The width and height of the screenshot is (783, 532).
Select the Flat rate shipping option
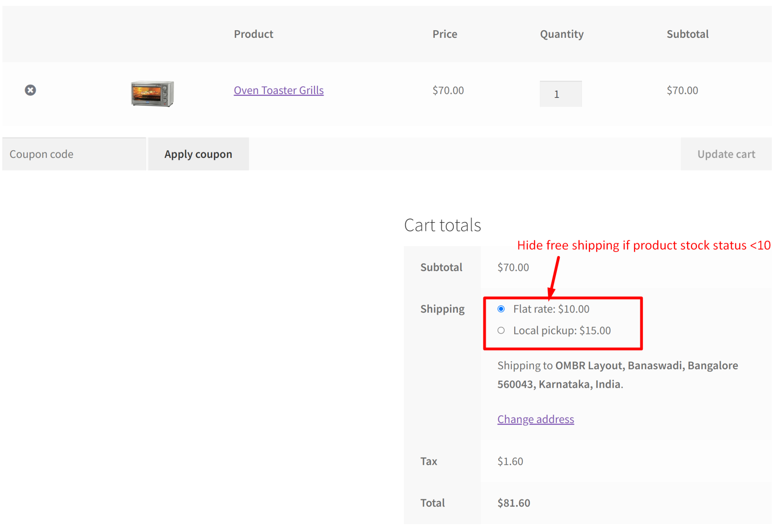click(501, 309)
